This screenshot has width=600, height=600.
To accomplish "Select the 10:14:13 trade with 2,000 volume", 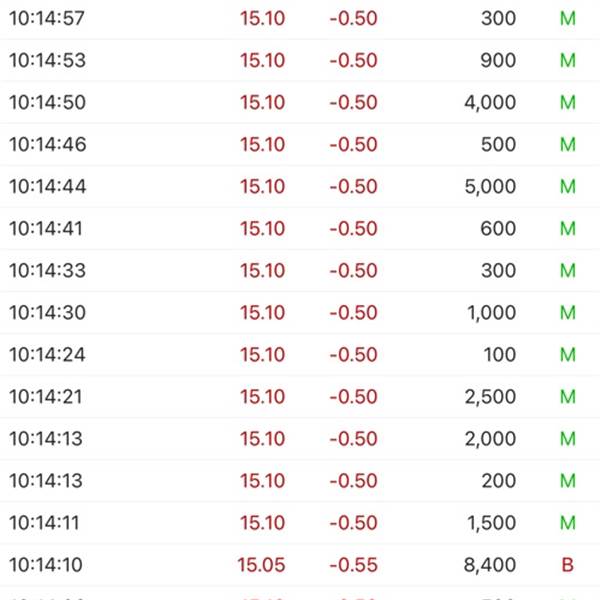I will click(300, 439).
